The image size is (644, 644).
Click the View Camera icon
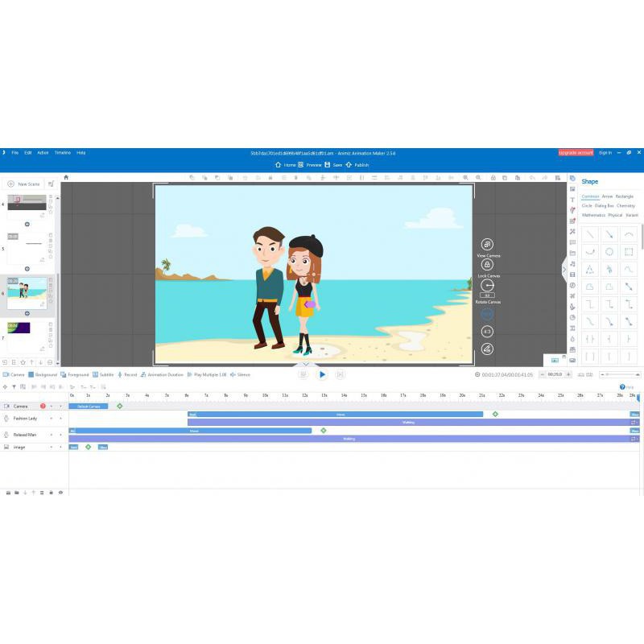(x=487, y=245)
